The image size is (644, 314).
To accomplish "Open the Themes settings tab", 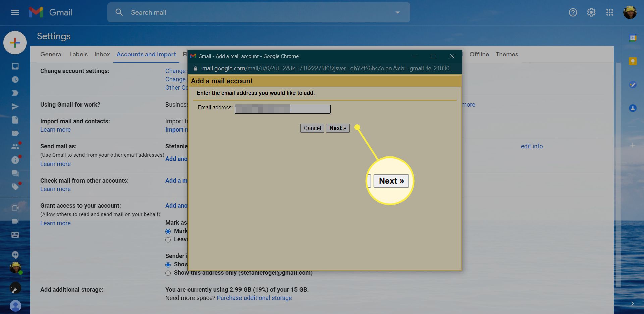I will (x=506, y=54).
